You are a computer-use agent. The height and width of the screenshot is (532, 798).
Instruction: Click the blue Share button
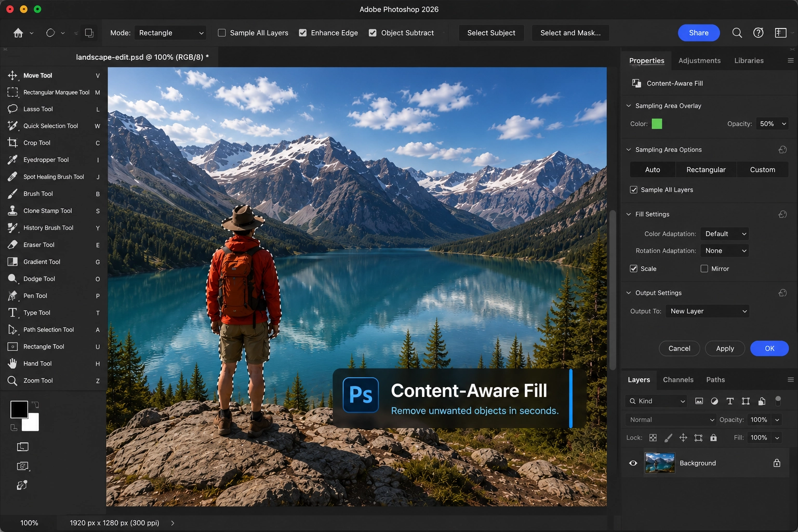click(699, 33)
